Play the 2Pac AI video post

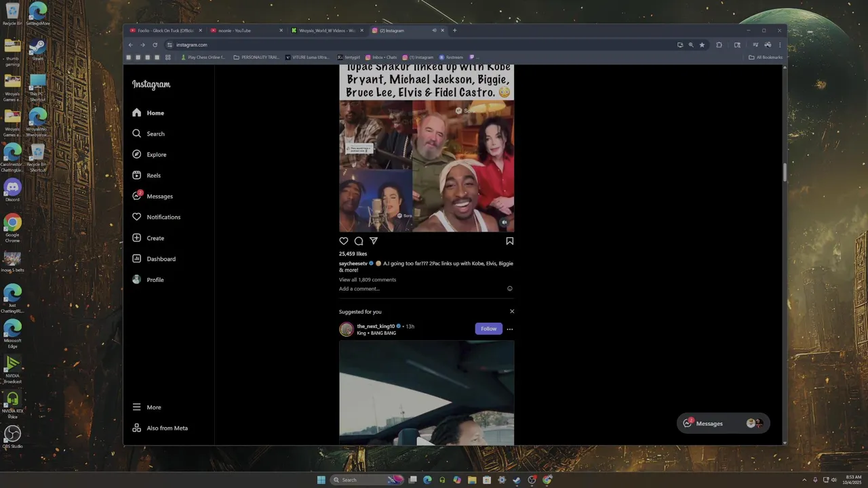pyautogui.click(x=427, y=166)
